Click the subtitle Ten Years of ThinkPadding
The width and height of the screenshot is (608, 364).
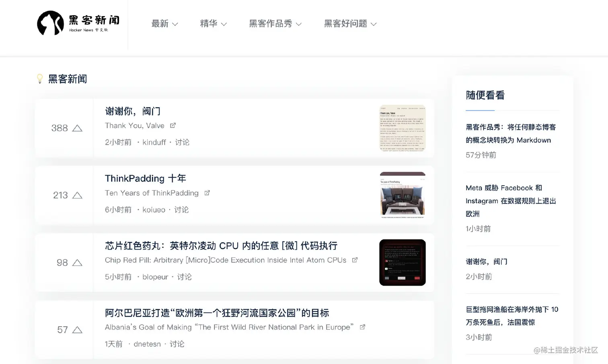click(152, 193)
